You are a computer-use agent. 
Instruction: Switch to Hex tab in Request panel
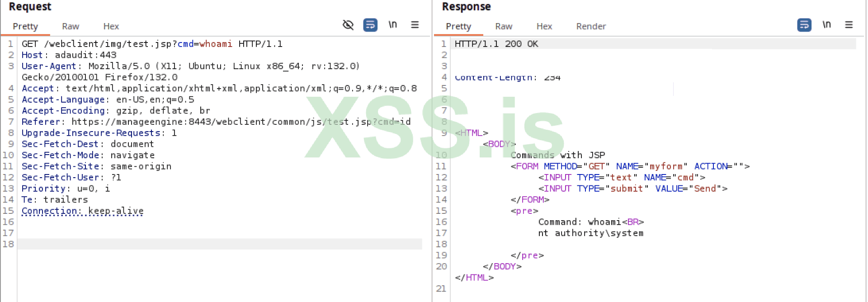tap(111, 26)
